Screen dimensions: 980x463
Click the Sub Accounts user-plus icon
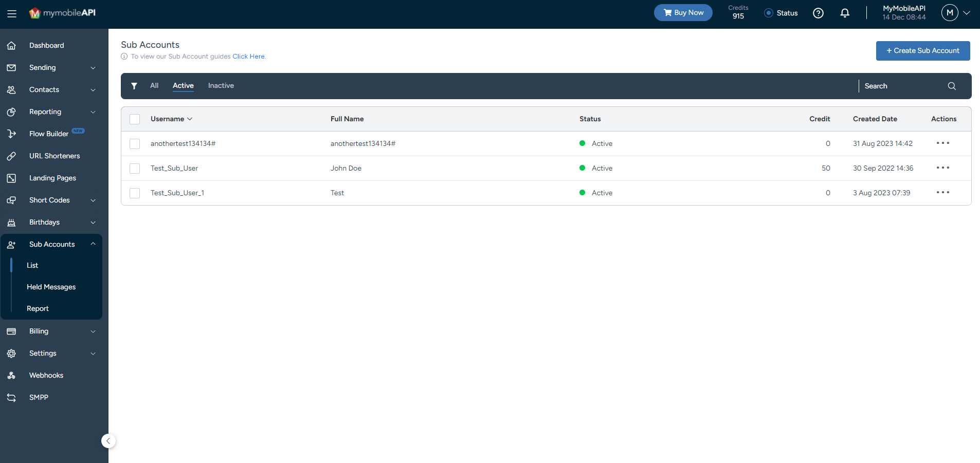[11, 245]
